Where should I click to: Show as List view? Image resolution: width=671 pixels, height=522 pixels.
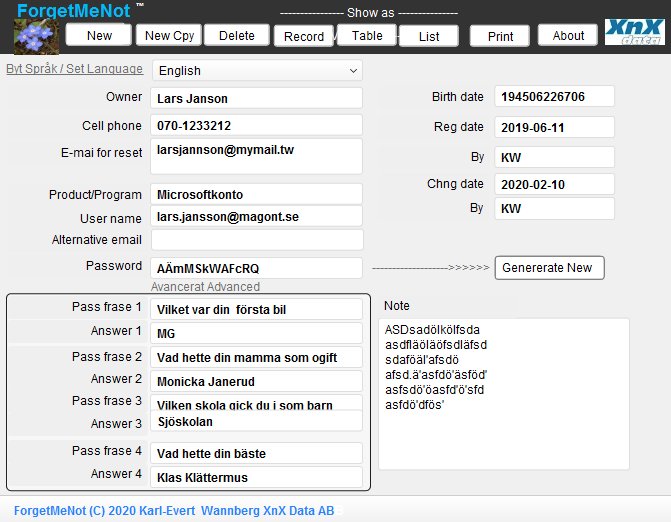[429, 36]
